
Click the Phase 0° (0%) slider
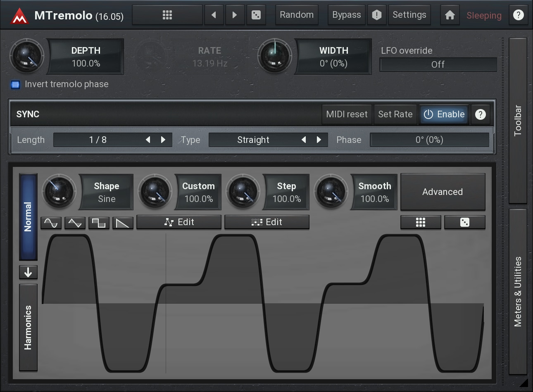429,140
